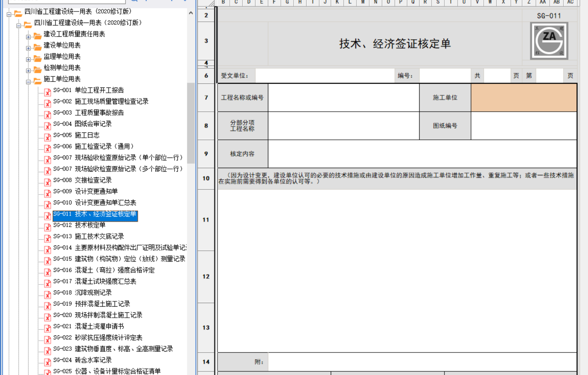Image resolution: width=588 pixels, height=375 pixels.
Task: Click the 施工单位用表 folder icon
Action: click(x=37, y=81)
